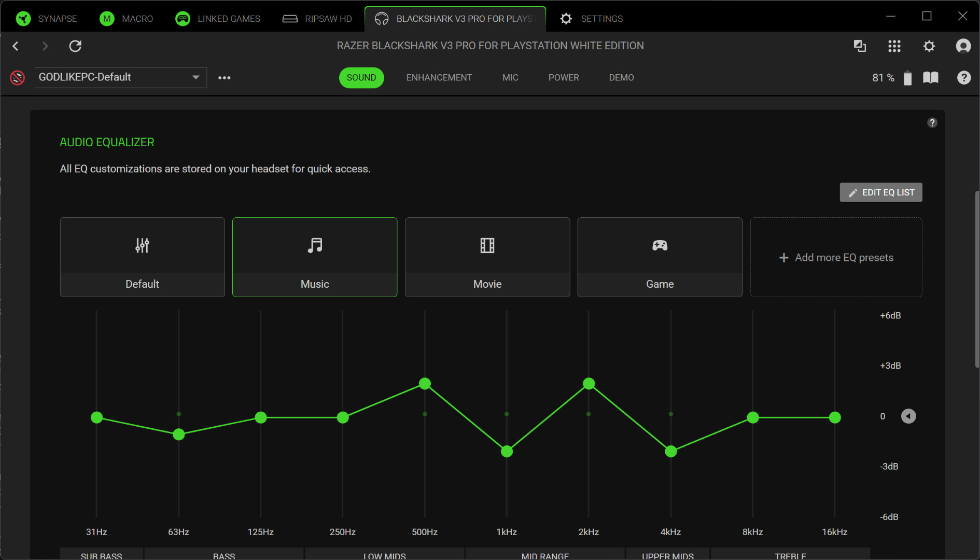The width and height of the screenshot is (980, 560).
Task: Click Add more EQ presets
Action: (x=836, y=258)
